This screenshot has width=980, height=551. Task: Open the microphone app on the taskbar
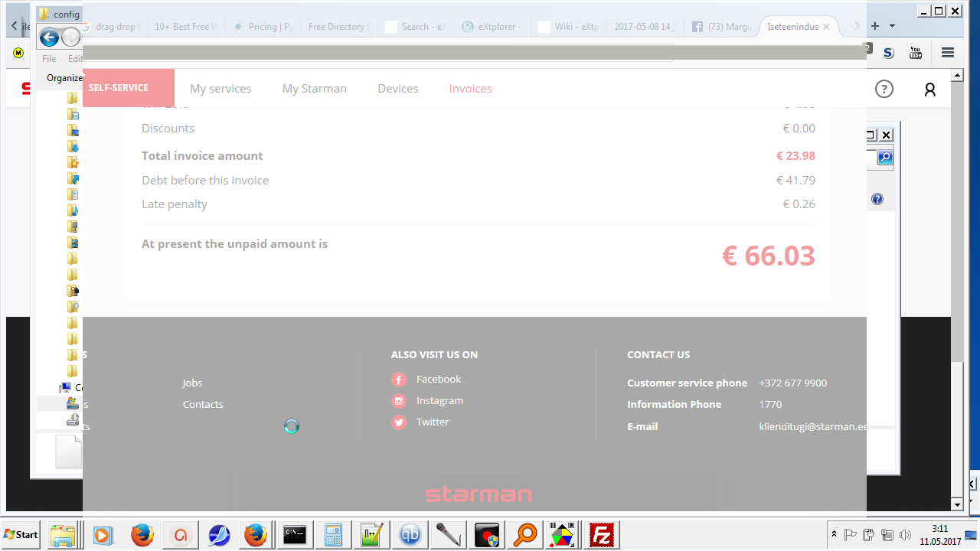[449, 535]
